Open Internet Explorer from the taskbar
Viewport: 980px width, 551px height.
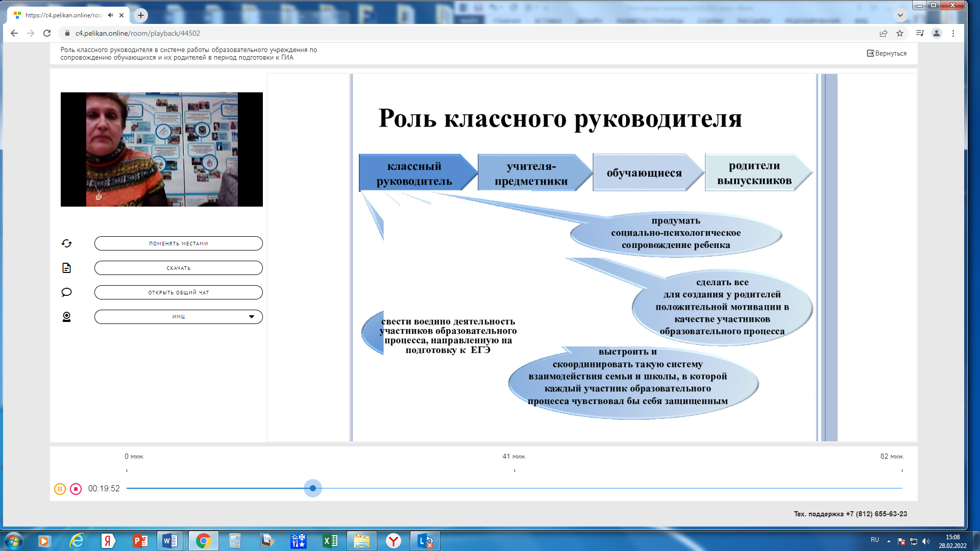coord(77,541)
